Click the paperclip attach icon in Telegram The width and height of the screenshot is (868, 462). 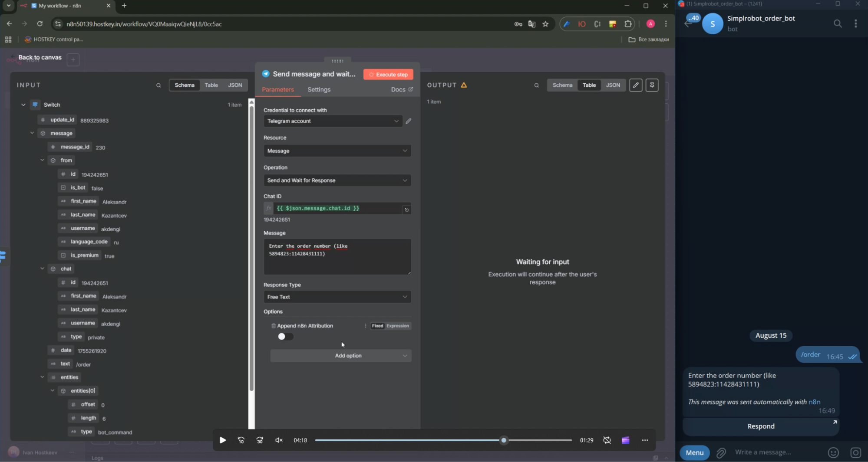tap(721, 452)
